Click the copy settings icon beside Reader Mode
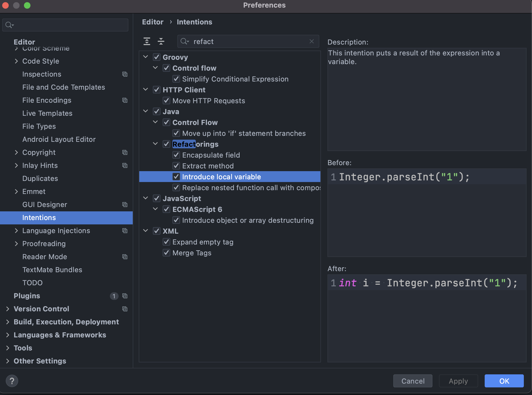 point(125,257)
